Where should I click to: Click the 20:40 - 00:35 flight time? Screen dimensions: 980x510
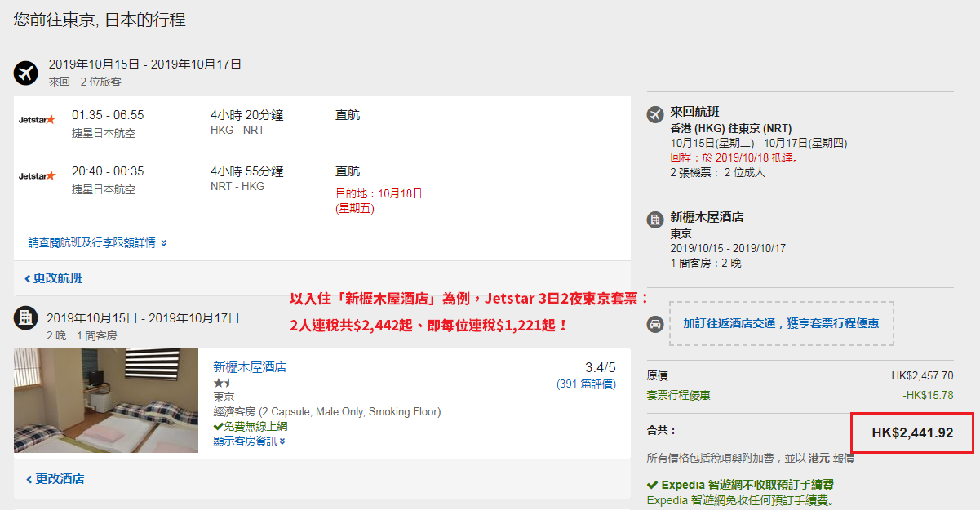point(108,171)
